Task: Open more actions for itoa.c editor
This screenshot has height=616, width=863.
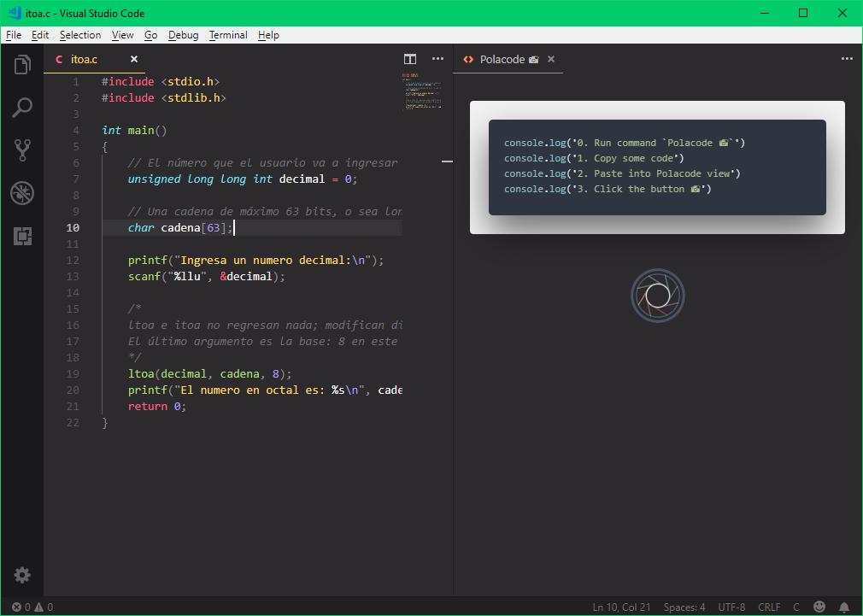Action: (437, 59)
